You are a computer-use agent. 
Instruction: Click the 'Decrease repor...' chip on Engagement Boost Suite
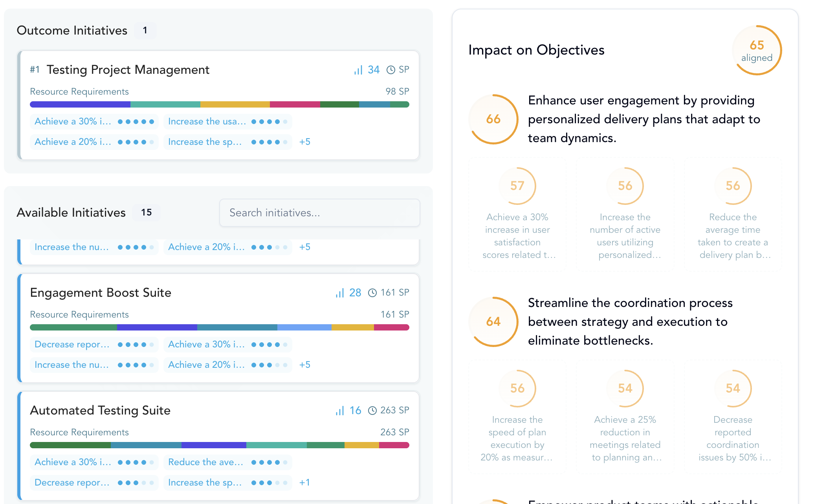93,344
